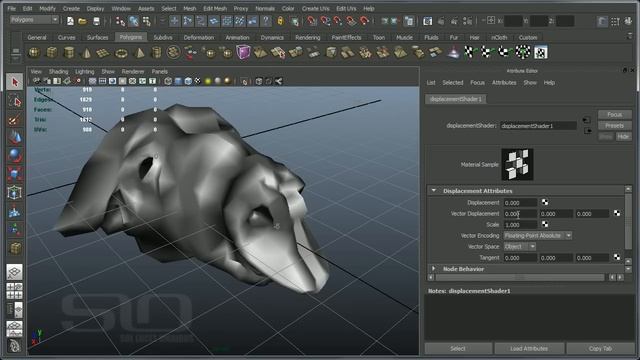Open the Create UVs menu

[316, 8]
